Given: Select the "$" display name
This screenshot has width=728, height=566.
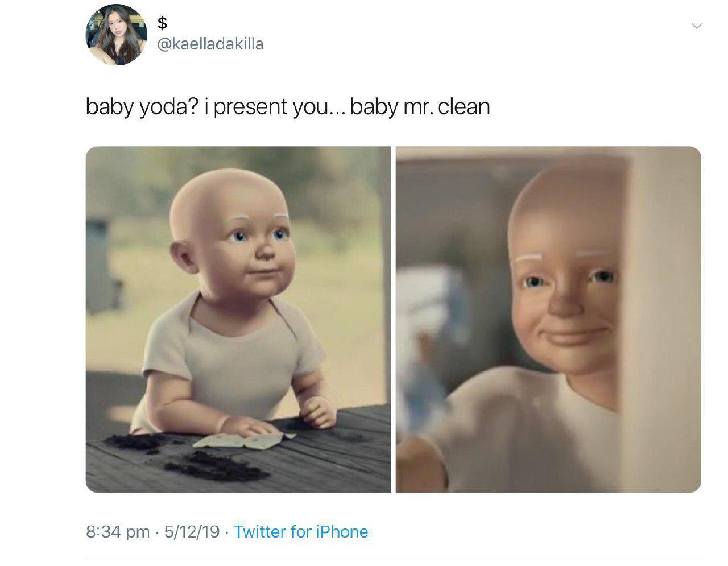Looking at the screenshot, I should tap(163, 23).
